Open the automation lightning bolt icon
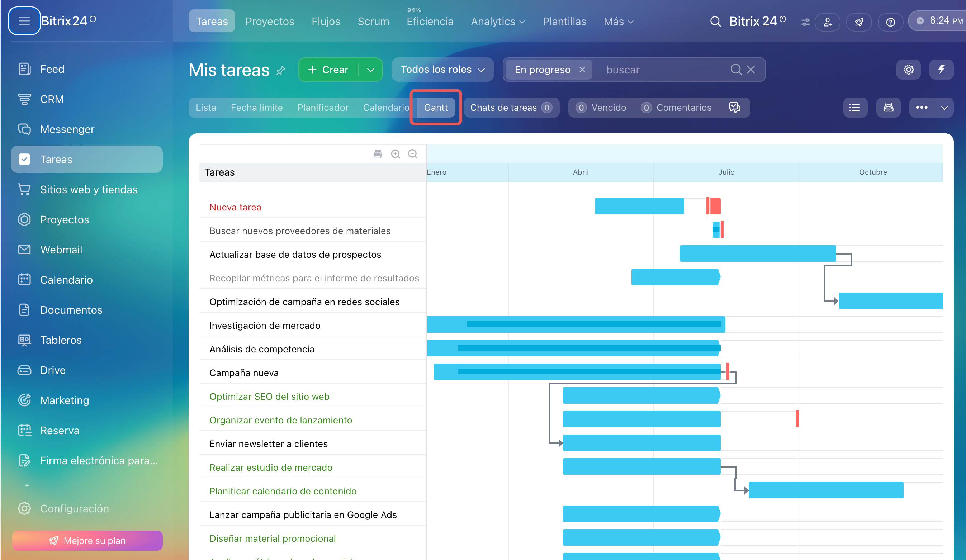 point(941,70)
